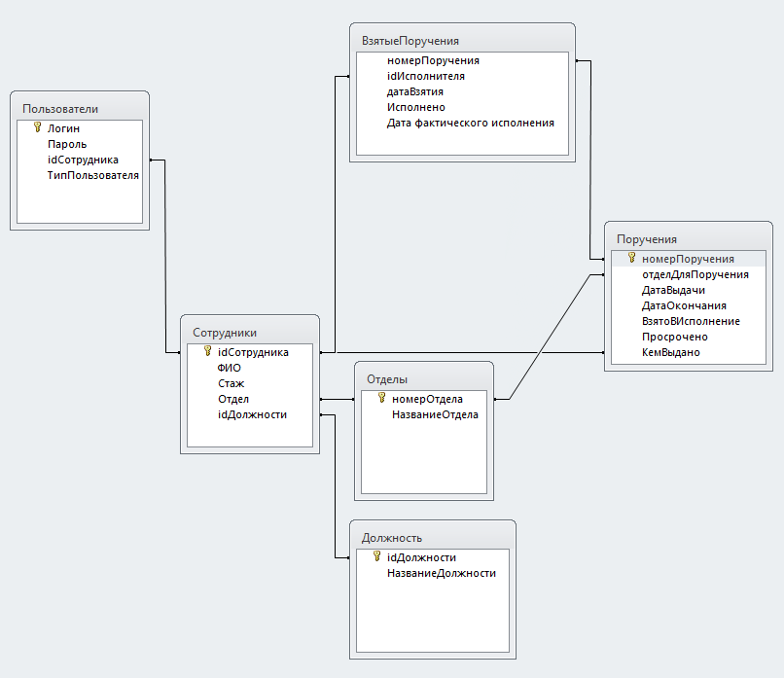Select the Просрочено field

pyautogui.click(x=674, y=337)
